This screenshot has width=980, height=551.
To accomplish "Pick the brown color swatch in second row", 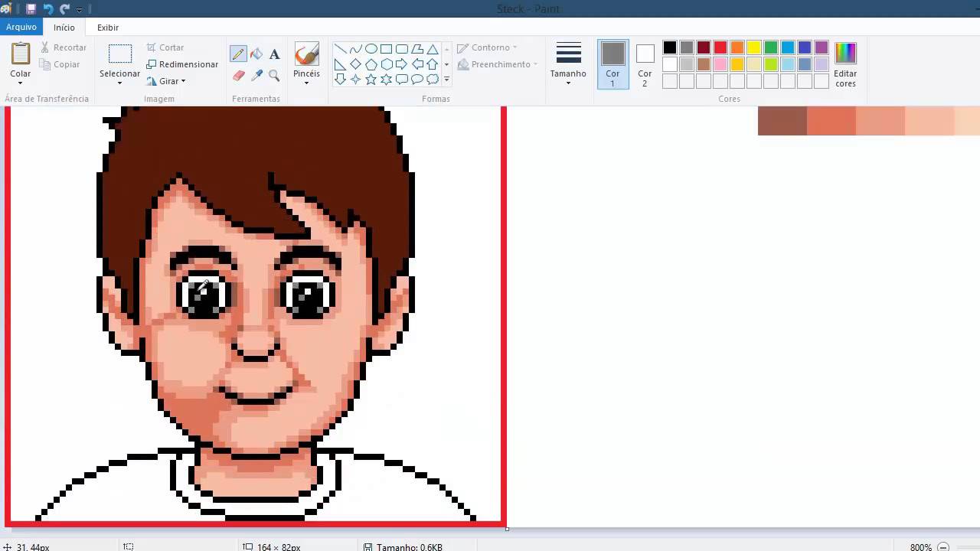I will [x=704, y=64].
